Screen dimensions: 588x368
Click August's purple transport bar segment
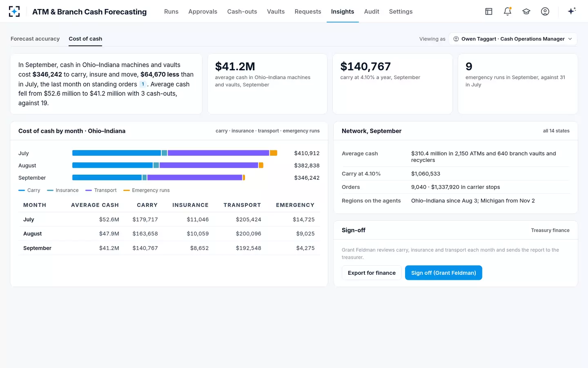click(x=209, y=165)
